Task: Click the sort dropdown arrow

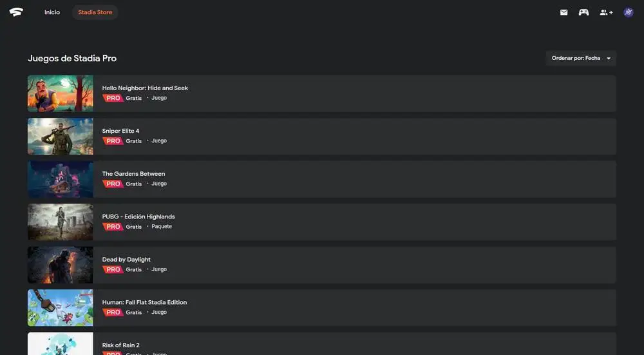Action: pos(609,59)
